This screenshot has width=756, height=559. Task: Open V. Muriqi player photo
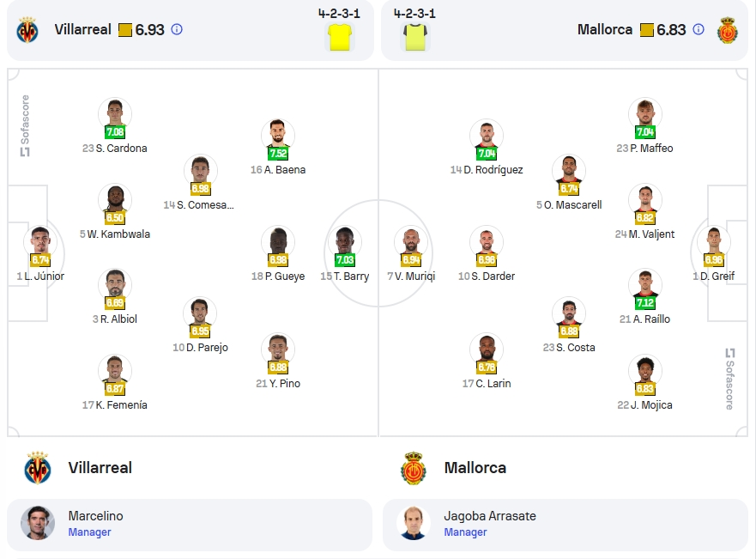411,240
